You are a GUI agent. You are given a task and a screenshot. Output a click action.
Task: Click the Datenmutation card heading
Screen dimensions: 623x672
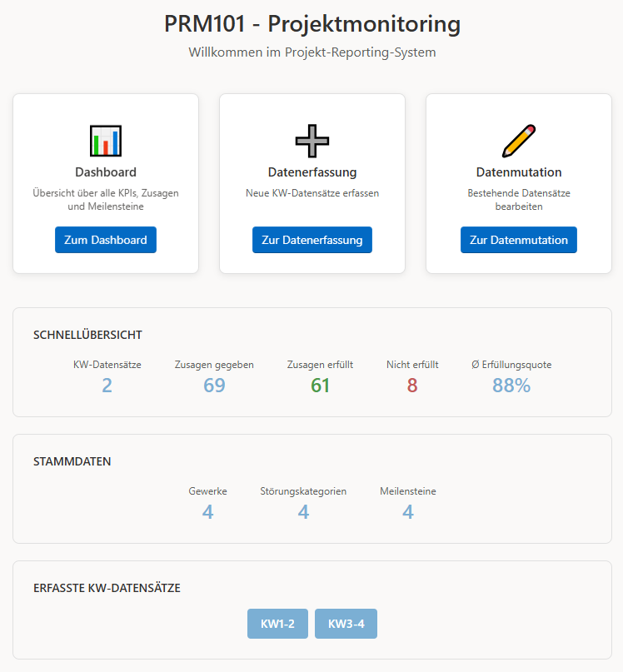point(519,172)
